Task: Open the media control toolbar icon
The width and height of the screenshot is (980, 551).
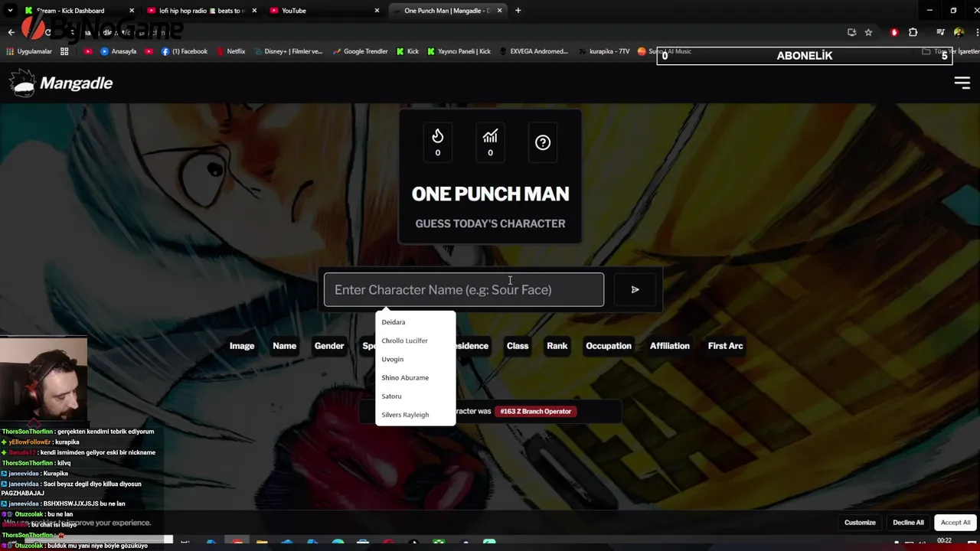Action: [940, 32]
